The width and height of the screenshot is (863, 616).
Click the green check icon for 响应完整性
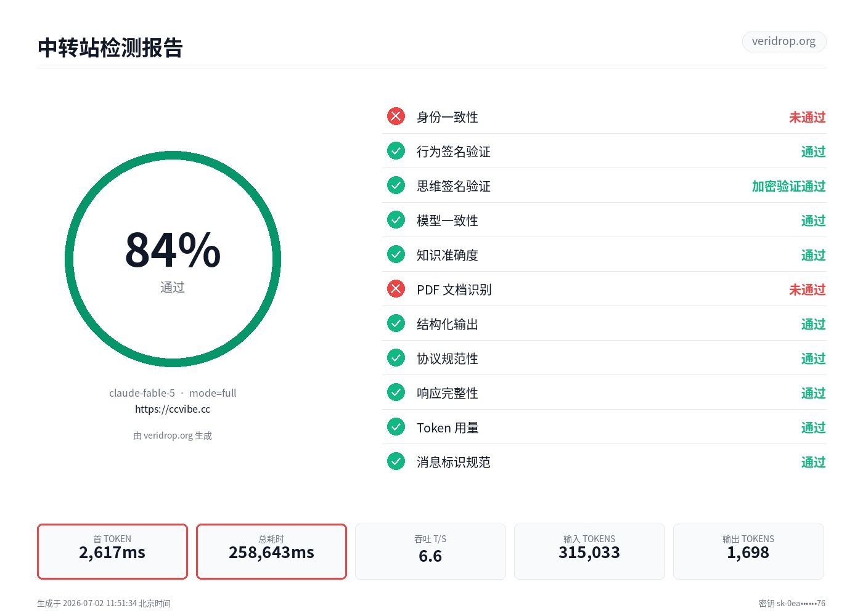point(396,392)
